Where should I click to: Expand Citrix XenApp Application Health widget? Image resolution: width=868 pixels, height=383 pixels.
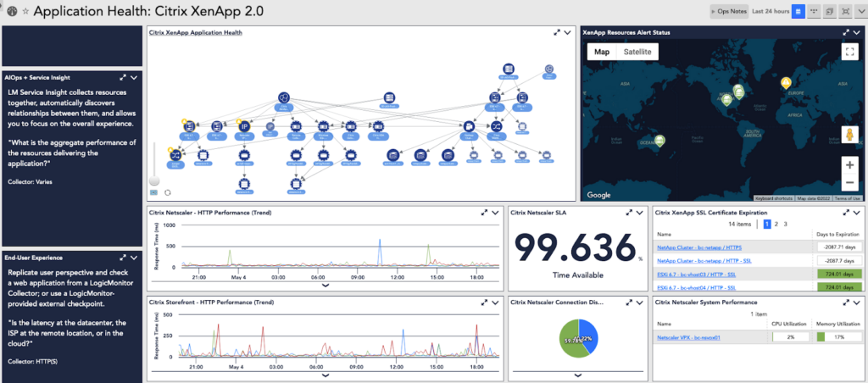557,33
